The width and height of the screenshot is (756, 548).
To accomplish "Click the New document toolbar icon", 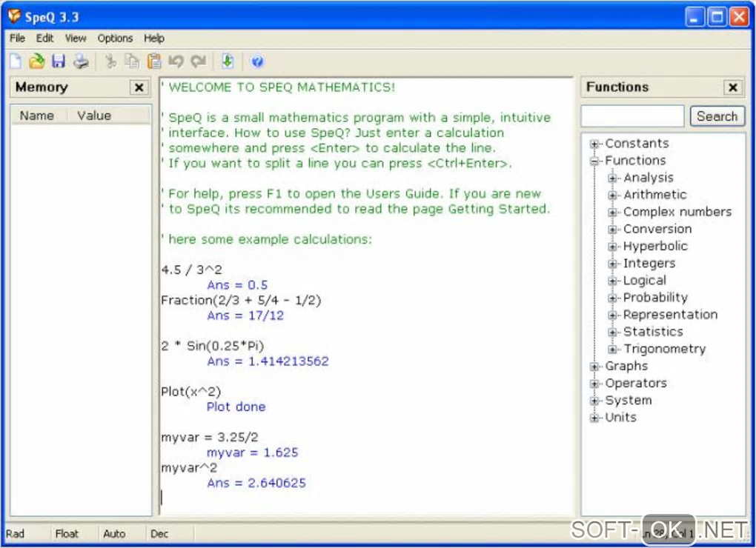I will [x=16, y=61].
